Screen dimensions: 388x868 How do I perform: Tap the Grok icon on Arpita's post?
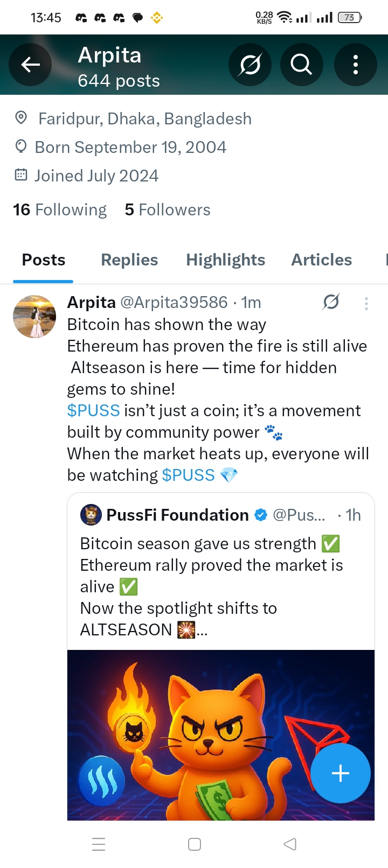[330, 302]
